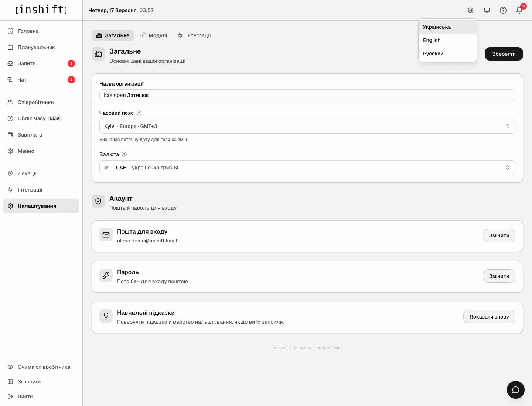Click the notifications bell icon
532x406 pixels.
point(519,10)
